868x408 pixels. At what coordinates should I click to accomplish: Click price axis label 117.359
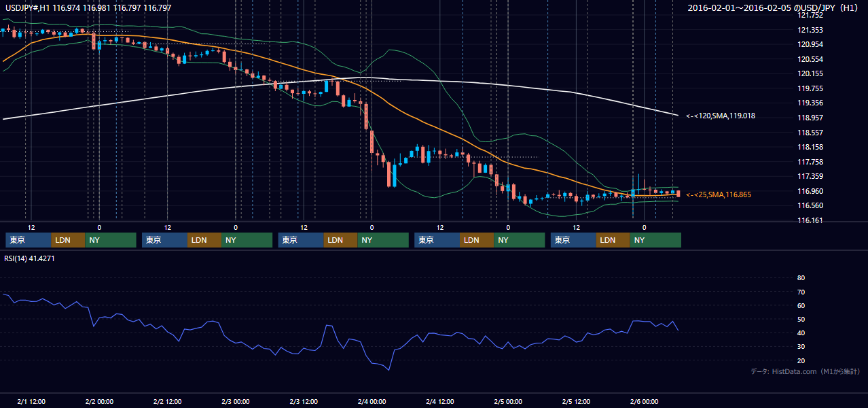(x=810, y=176)
